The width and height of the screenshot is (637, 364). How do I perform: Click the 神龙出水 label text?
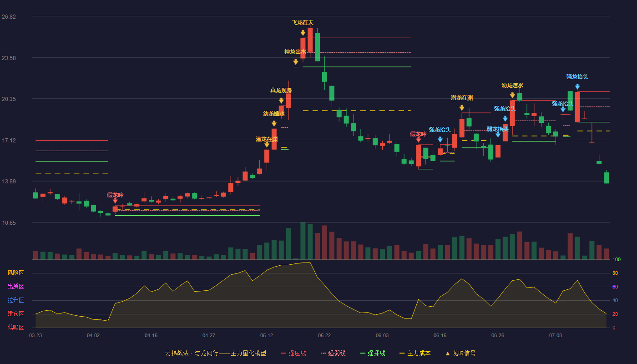point(295,52)
